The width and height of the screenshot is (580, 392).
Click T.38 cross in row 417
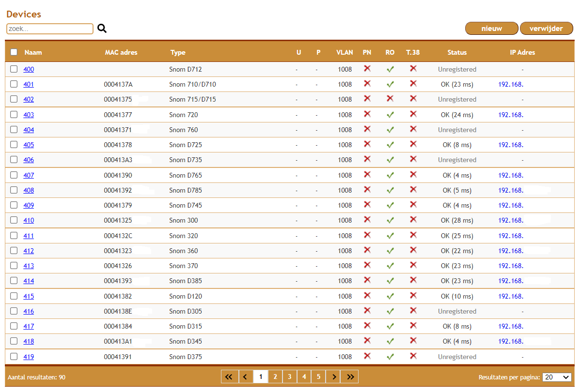(413, 326)
